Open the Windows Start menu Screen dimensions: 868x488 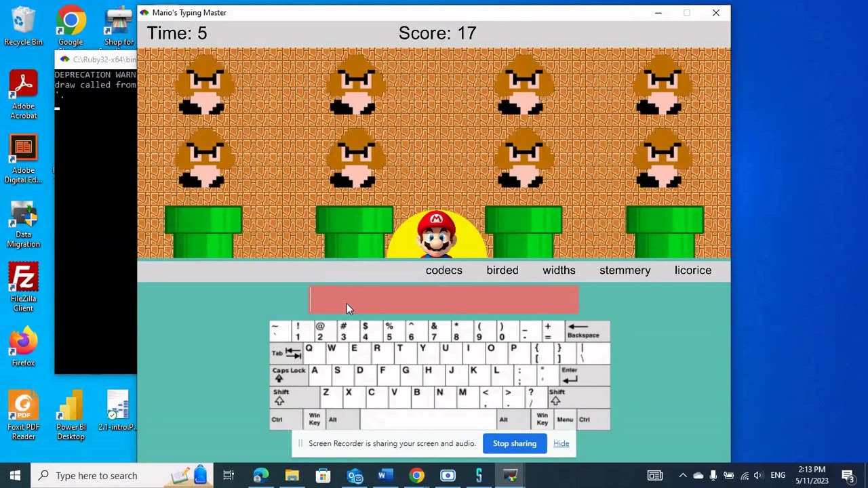16,475
